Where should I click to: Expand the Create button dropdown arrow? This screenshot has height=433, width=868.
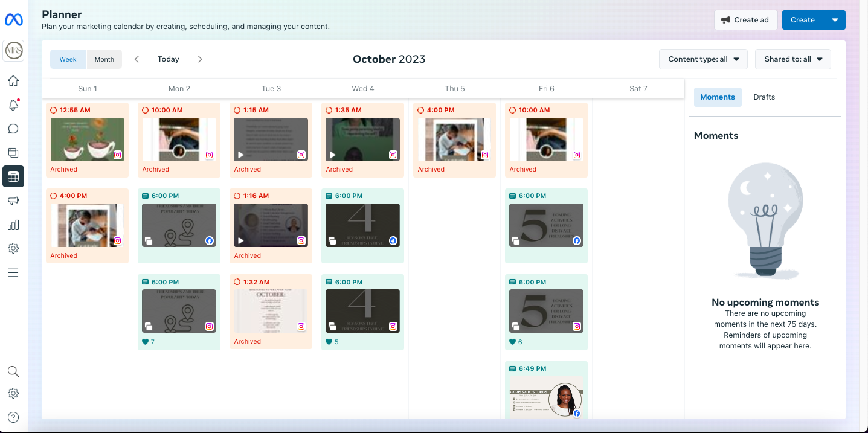836,19
